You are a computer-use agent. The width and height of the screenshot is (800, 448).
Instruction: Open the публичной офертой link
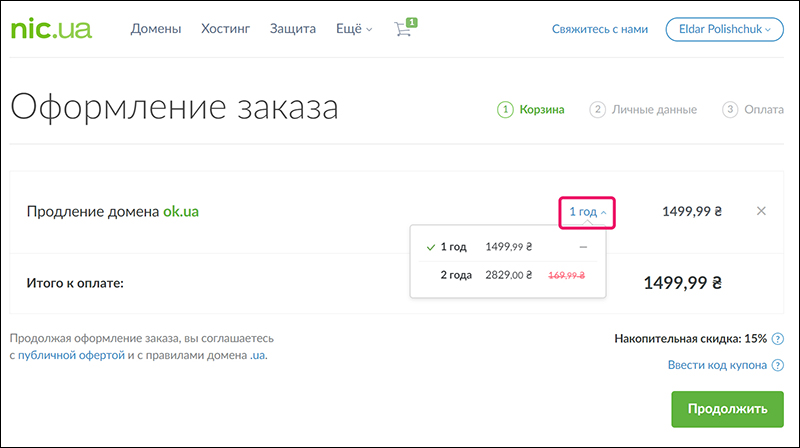click(85, 355)
